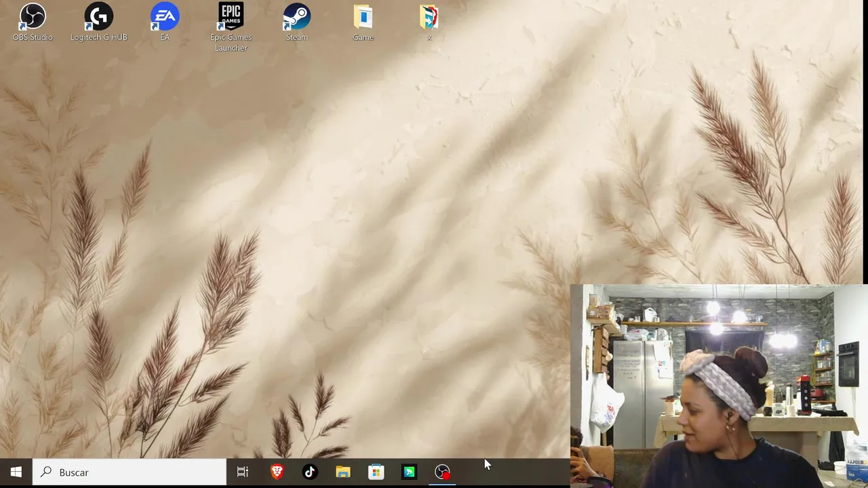The image size is (868, 488).
Task: Switch to the running OBS taskbar icon
Action: tap(442, 472)
